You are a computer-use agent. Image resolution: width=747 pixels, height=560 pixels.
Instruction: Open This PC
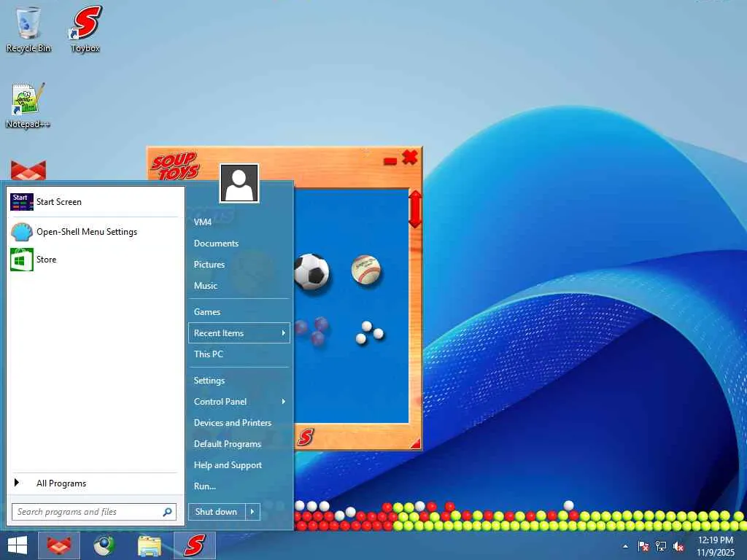coord(239,354)
